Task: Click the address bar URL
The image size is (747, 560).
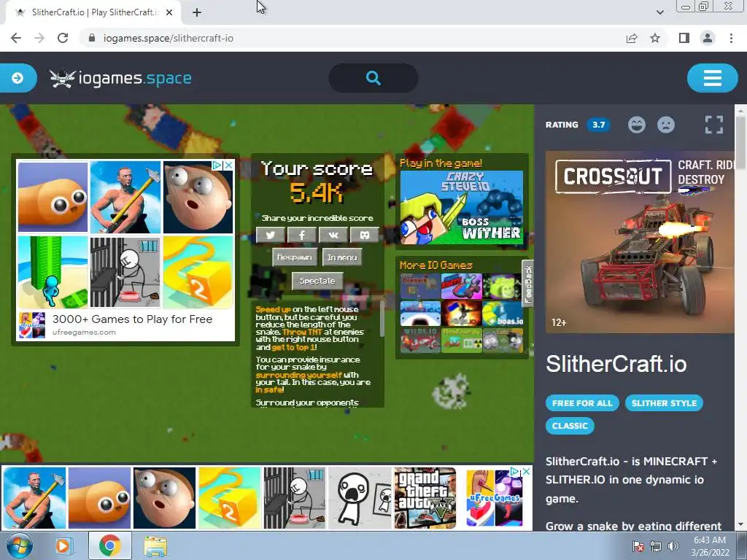Action: click(x=169, y=38)
